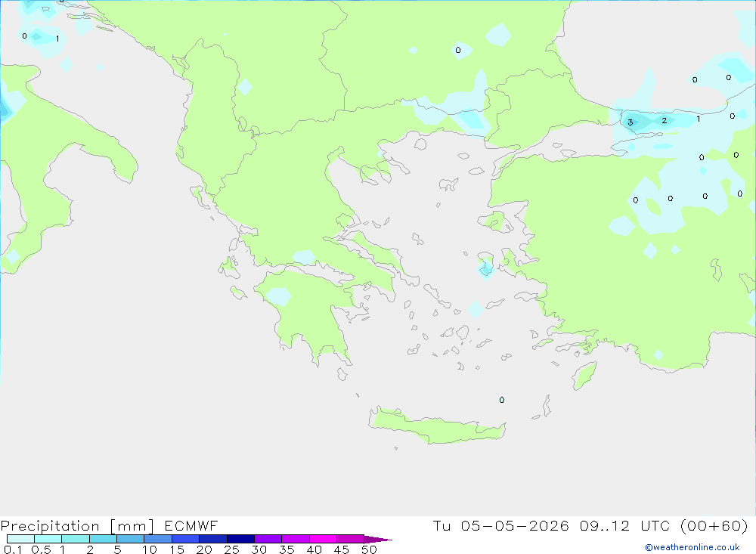This screenshot has height=554, width=756.
Task: Choose the 25–30 mm dark navy swatch
Action: (x=240, y=539)
